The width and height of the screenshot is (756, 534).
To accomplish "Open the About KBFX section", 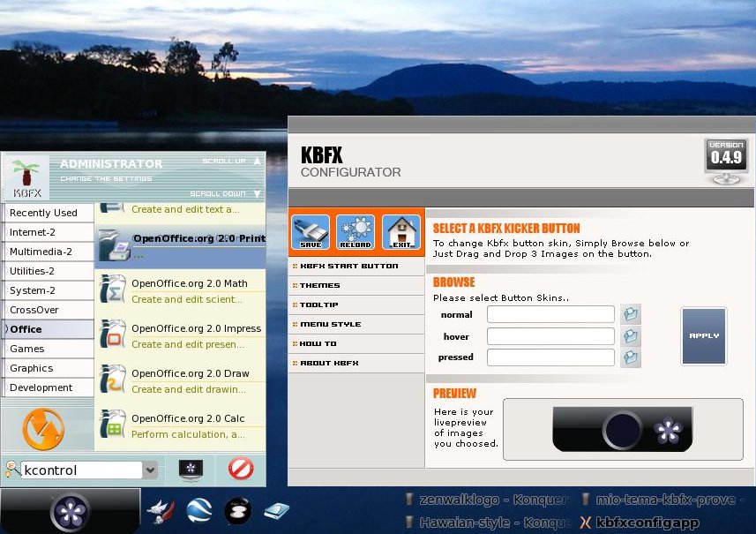I will (x=356, y=363).
